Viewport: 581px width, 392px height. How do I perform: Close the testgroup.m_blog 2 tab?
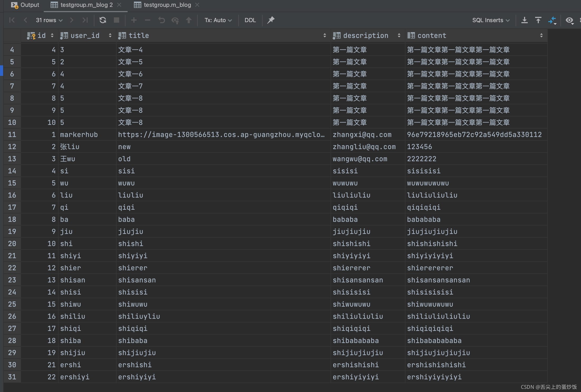coord(119,5)
